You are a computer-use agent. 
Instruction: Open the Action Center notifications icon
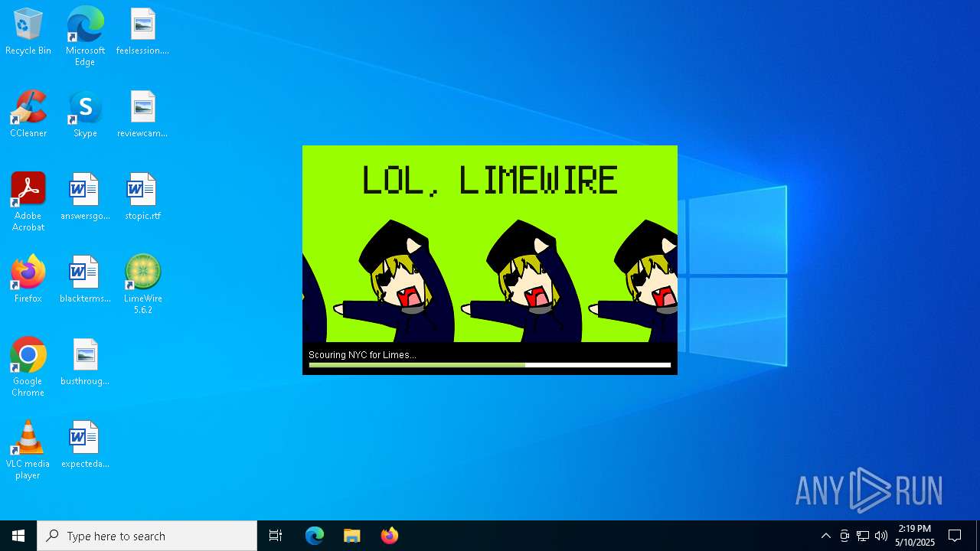coord(955,536)
